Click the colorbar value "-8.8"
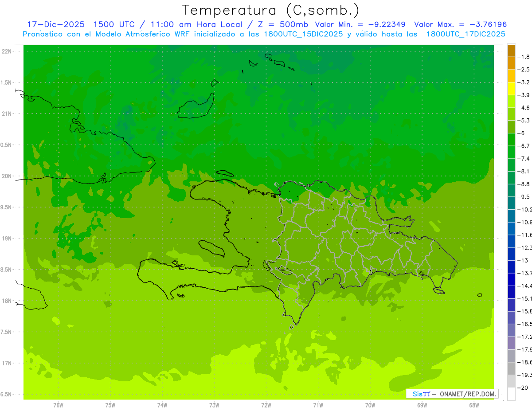Viewport: 532px width, 411px height. pyautogui.click(x=524, y=184)
